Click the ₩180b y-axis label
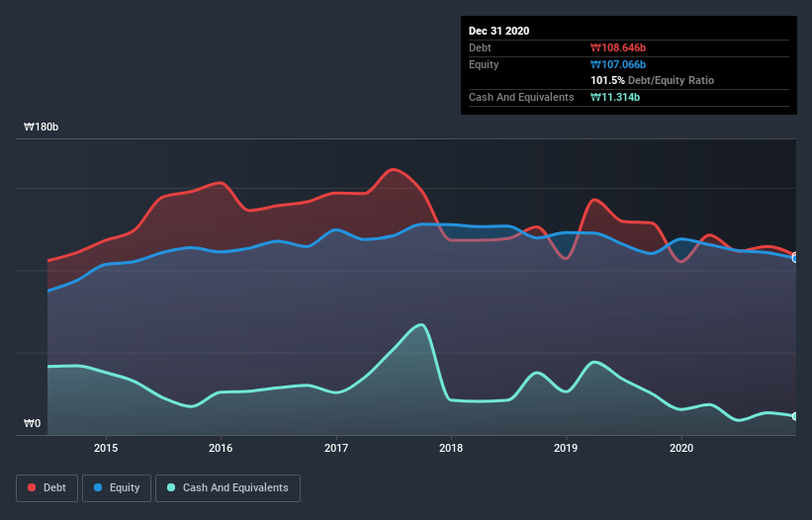 pyautogui.click(x=42, y=127)
